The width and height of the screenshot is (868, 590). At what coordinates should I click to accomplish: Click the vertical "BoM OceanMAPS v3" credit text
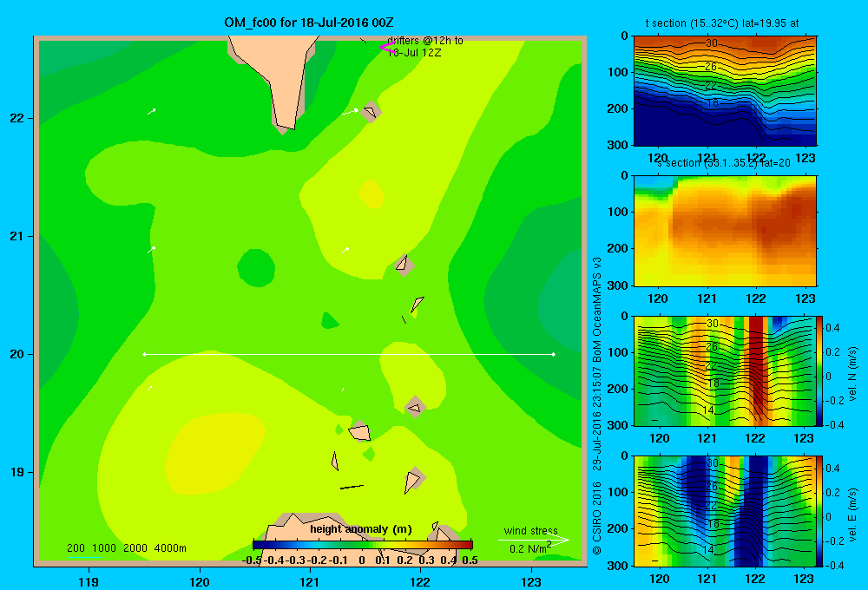pyautogui.click(x=597, y=310)
